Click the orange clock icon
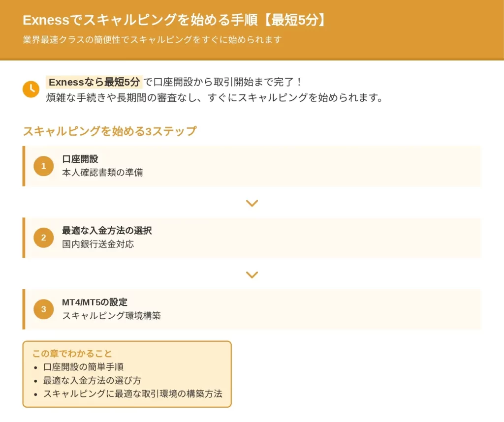This screenshot has width=504, height=422. (x=31, y=89)
